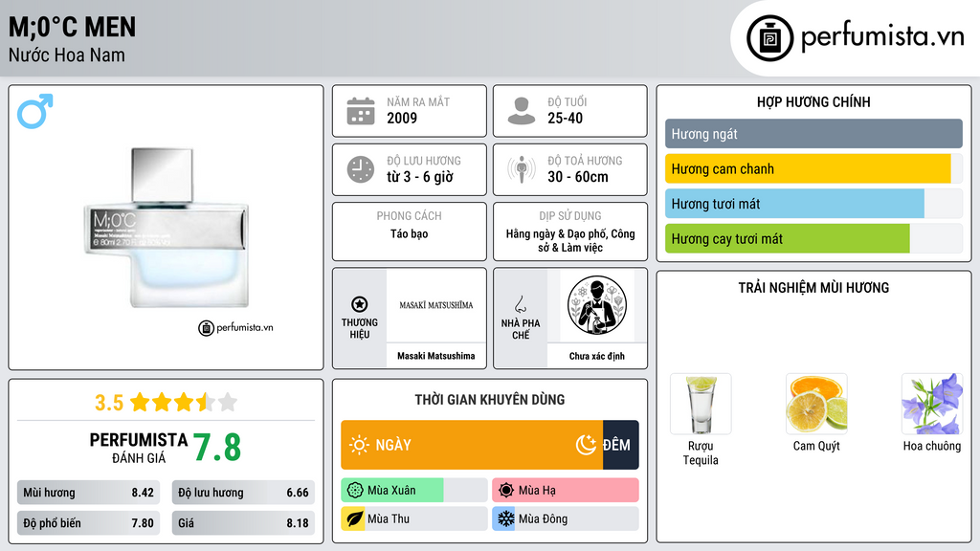Click the Nước Hoa Nam subtitle
Viewport: 980px width, 551px height.
coord(67,55)
